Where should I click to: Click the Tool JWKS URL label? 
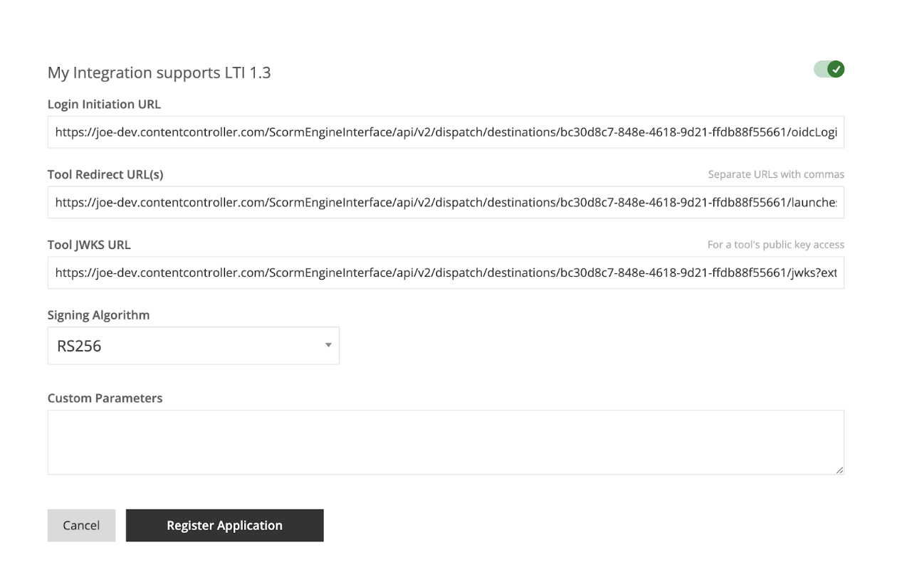[x=89, y=245]
